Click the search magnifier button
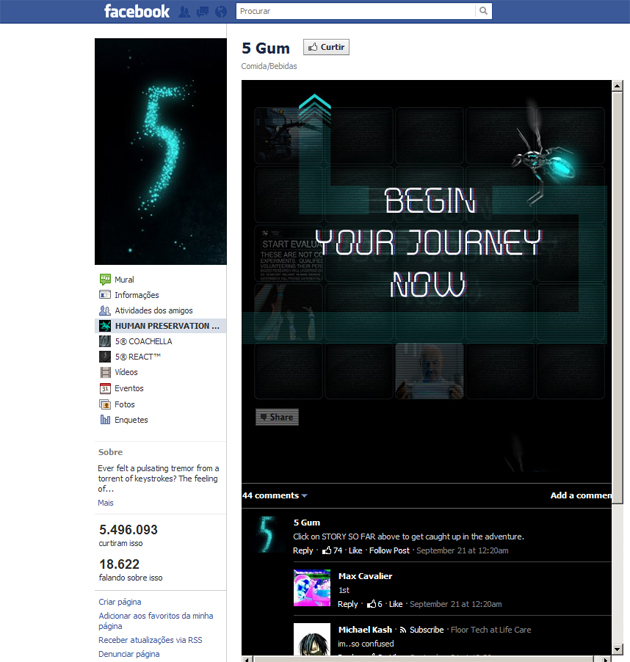630x662 pixels. 483,11
